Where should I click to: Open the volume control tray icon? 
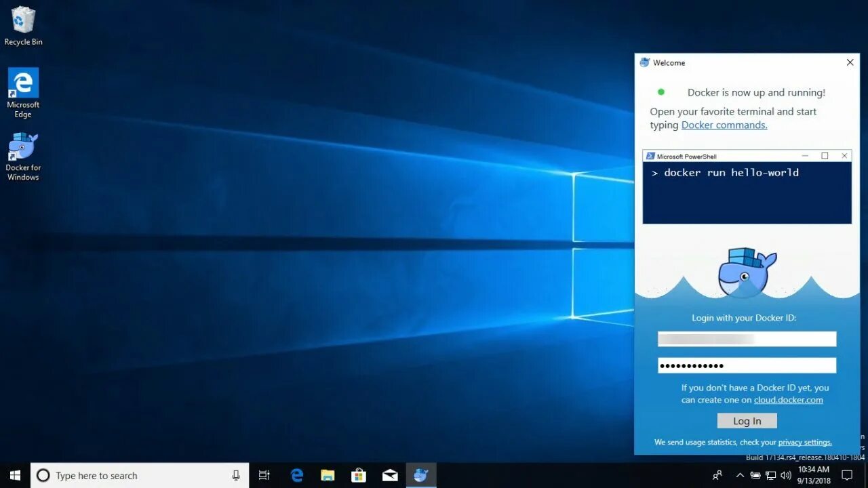[x=786, y=475]
